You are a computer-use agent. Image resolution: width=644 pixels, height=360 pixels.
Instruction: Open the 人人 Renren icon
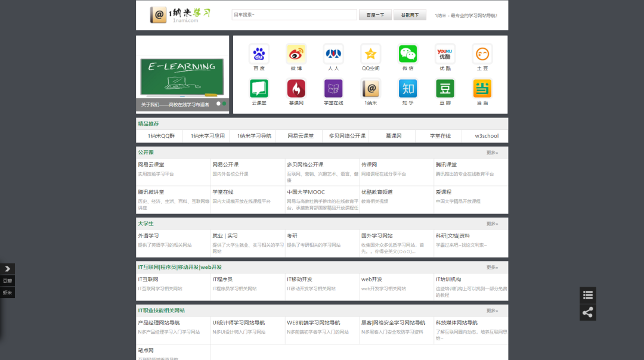click(x=333, y=54)
